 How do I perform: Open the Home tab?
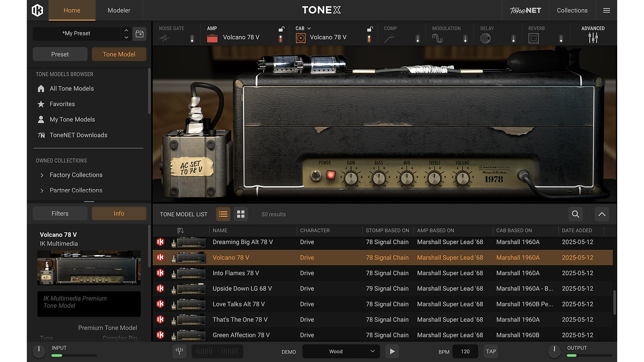pyautogui.click(x=72, y=10)
